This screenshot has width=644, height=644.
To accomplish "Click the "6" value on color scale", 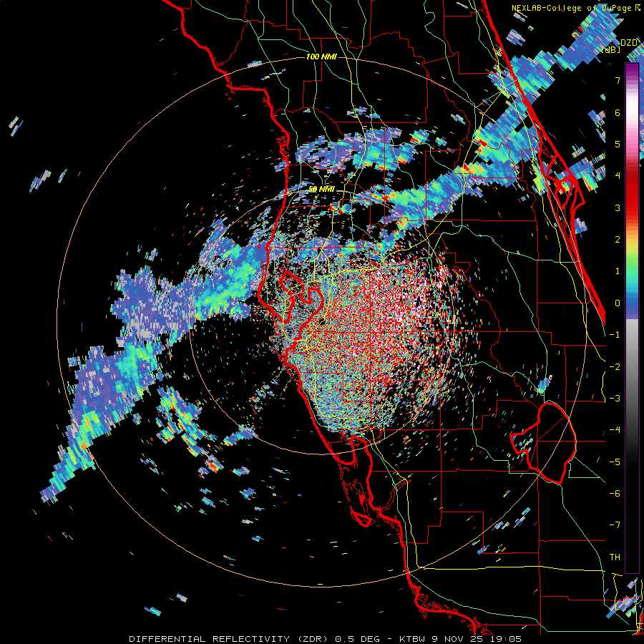I will [617, 112].
